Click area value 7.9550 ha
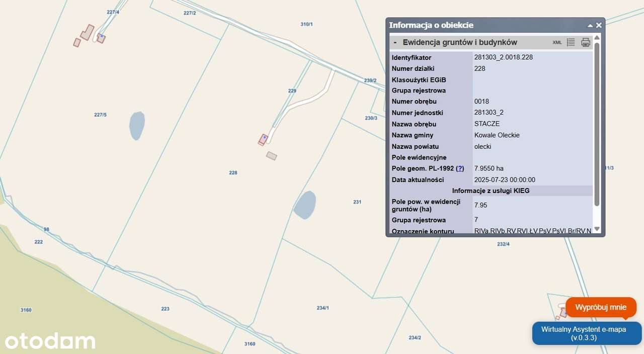 tap(489, 168)
